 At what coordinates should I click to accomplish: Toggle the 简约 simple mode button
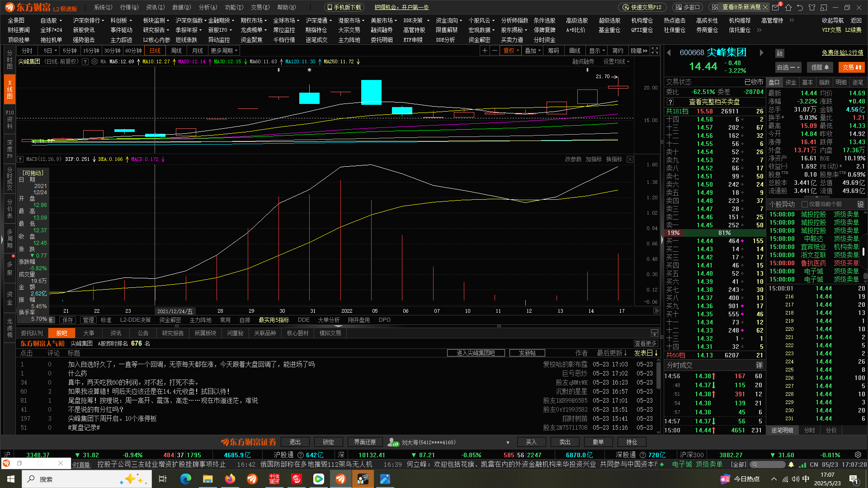pos(618,51)
